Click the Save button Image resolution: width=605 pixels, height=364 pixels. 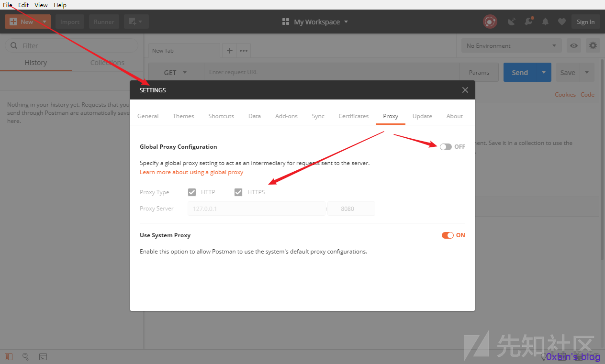click(x=568, y=73)
